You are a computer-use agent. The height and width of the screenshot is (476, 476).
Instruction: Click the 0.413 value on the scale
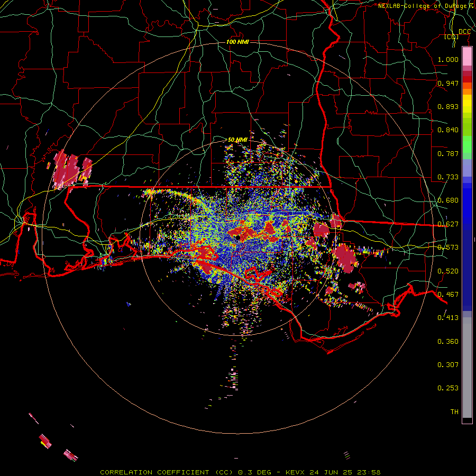(448, 318)
